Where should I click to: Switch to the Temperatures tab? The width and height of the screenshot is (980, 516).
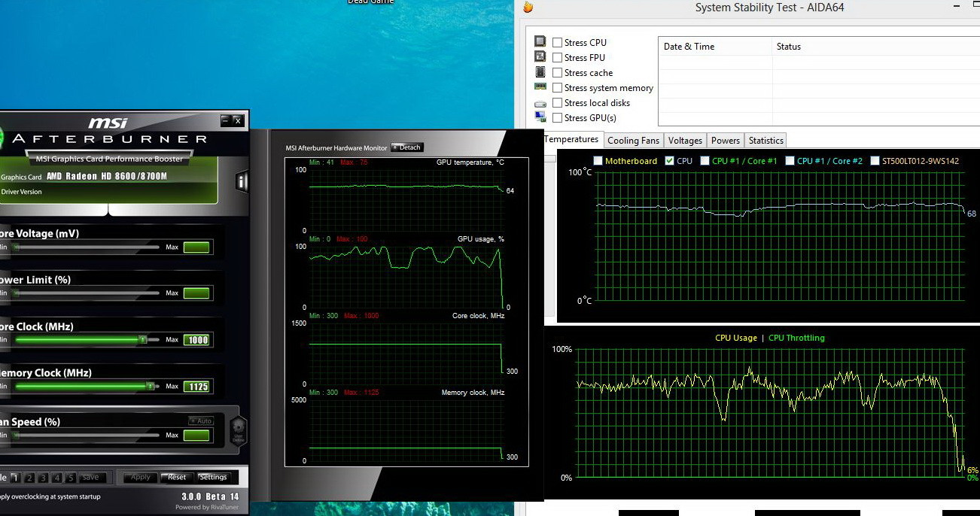(571, 139)
